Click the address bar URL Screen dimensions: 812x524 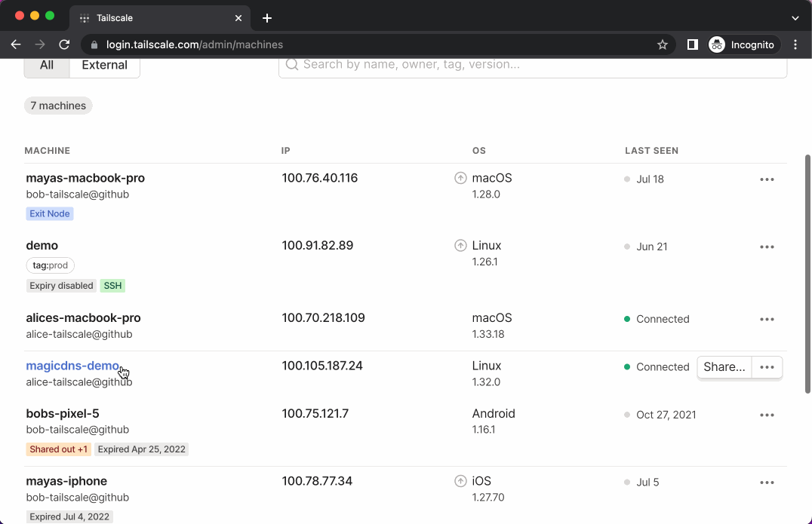(x=195, y=44)
